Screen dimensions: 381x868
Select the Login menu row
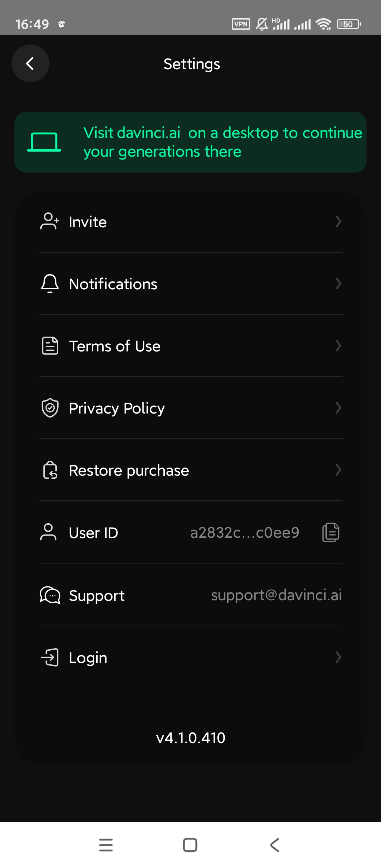190,658
